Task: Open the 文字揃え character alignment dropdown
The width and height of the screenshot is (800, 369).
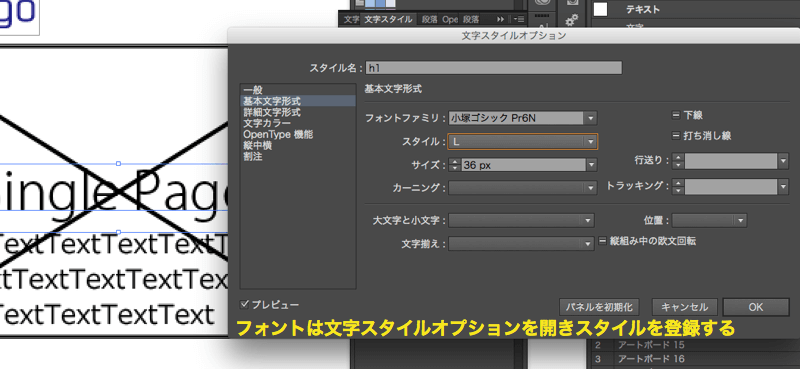Action: (521, 244)
